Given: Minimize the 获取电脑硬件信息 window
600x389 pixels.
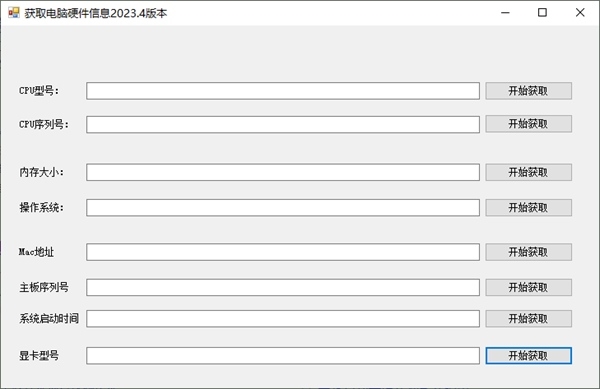Looking at the screenshot, I should click(x=505, y=13).
